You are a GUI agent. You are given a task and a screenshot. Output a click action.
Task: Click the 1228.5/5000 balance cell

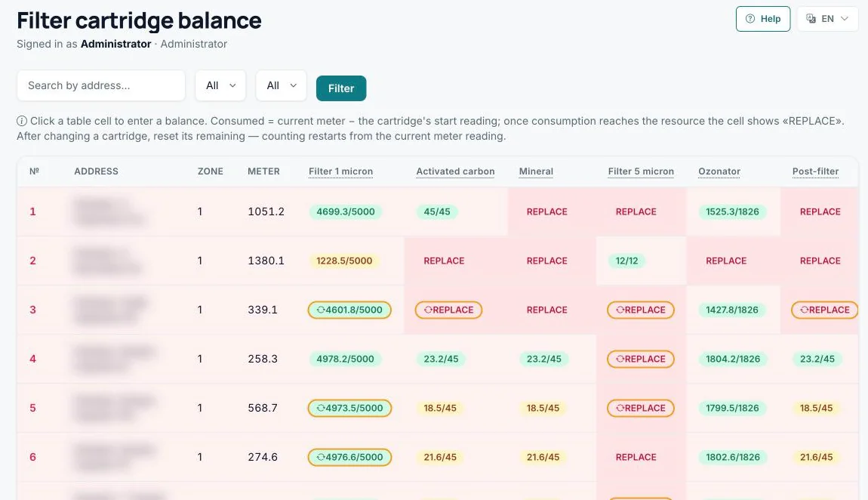click(x=344, y=261)
